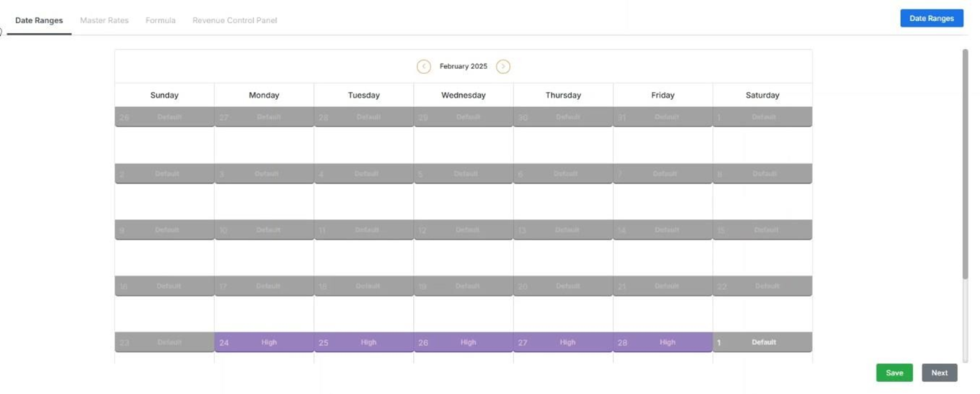Choose February 26 High date bar
Viewport: 980px width, 394px height.
click(x=463, y=342)
